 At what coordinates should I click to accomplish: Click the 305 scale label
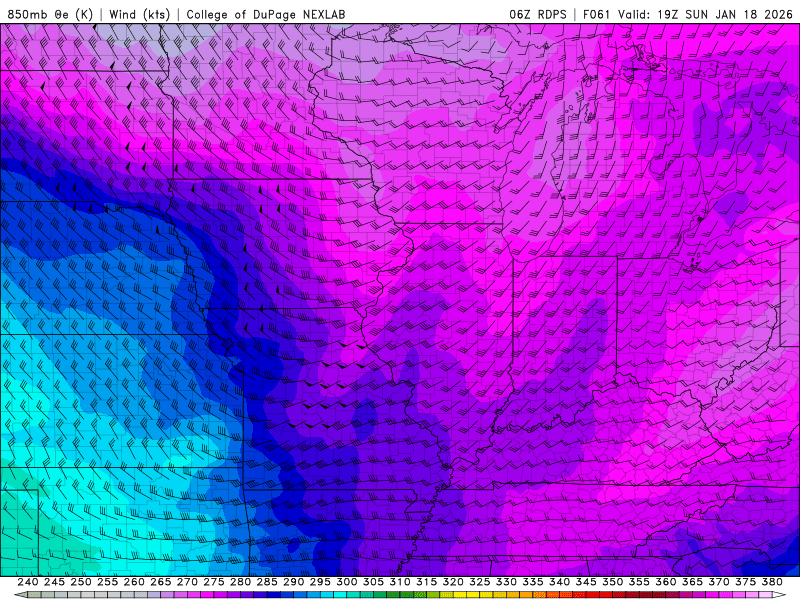(373, 582)
